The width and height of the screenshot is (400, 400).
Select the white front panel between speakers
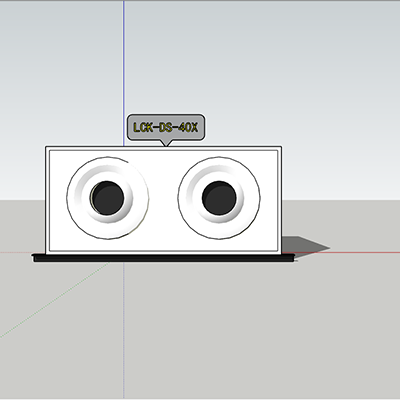[163, 198]
